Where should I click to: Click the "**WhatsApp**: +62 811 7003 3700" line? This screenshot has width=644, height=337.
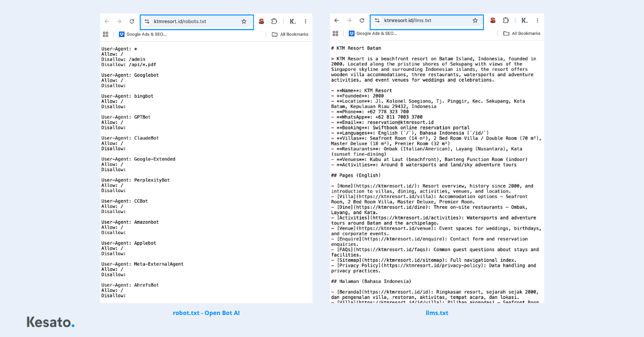pos(377,117)
